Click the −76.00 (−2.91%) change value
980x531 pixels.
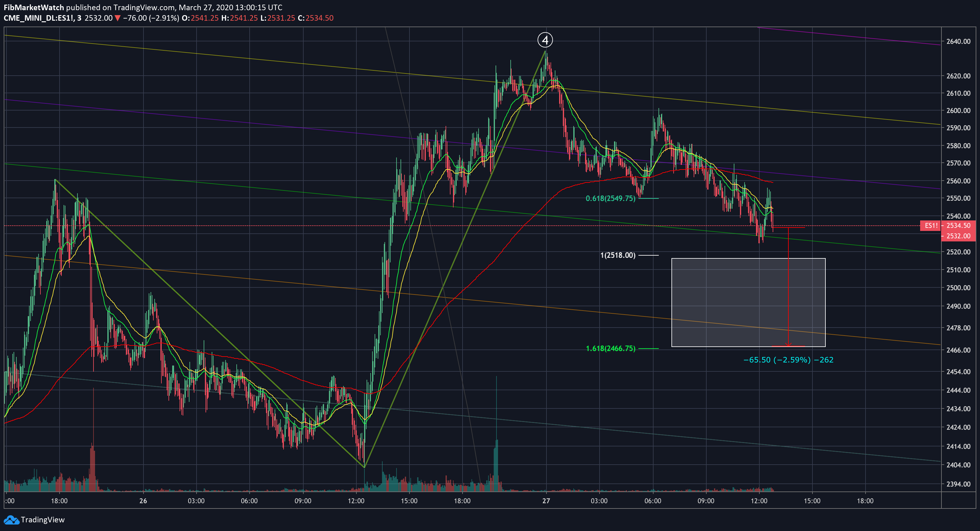[x=151, y=18]
